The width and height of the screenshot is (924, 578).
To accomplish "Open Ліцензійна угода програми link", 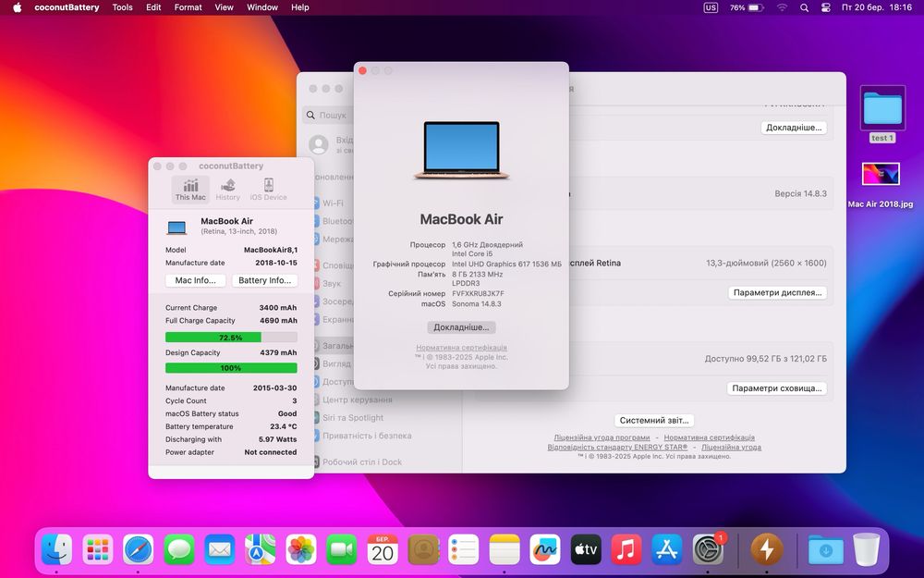I will pos(602,437).
